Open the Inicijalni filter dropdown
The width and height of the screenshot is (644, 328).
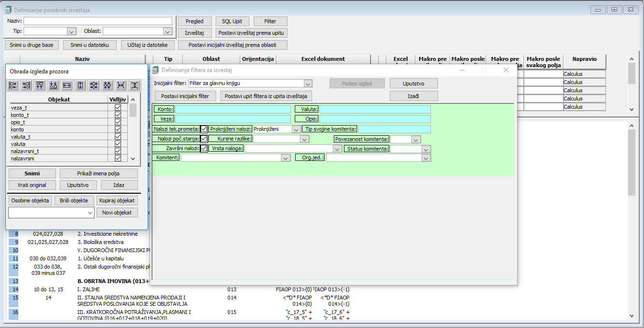point(308,84)
